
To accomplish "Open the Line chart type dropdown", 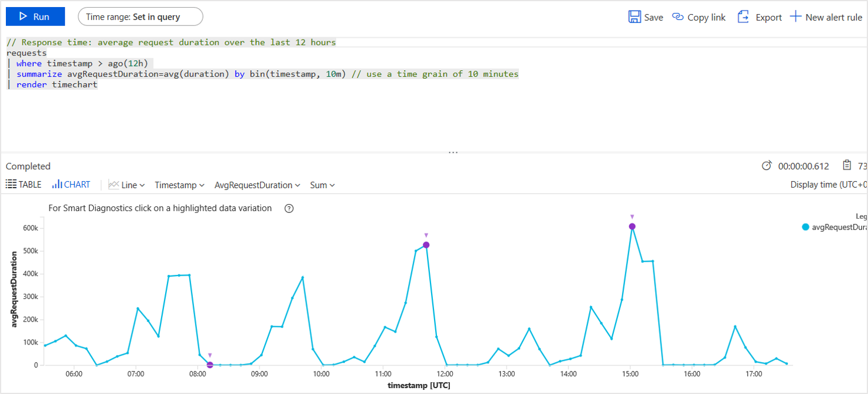I will tap(127, 185).
